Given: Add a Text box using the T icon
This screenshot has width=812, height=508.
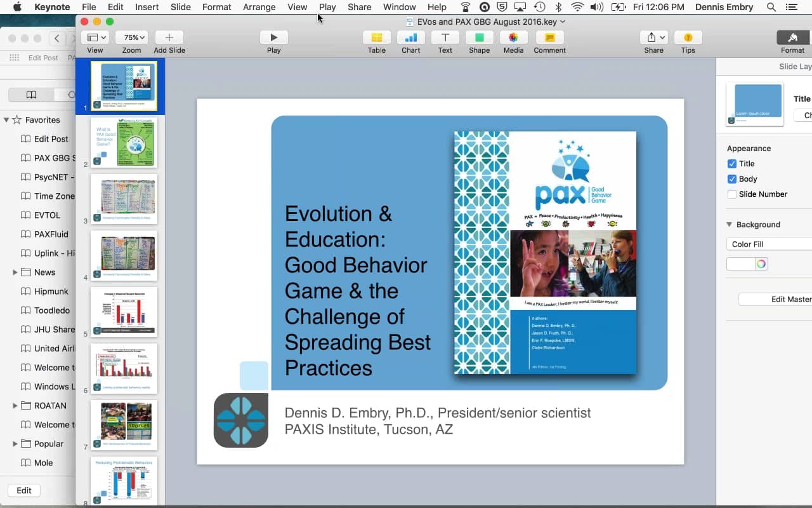Looking at the screenshot, I should click(445, 37).
